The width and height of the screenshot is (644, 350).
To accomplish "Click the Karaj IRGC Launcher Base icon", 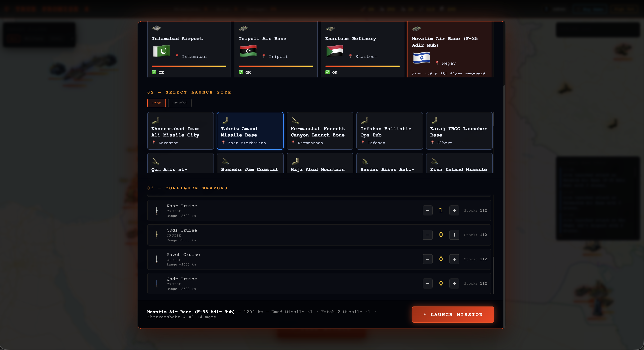I will tap(435, 120).
